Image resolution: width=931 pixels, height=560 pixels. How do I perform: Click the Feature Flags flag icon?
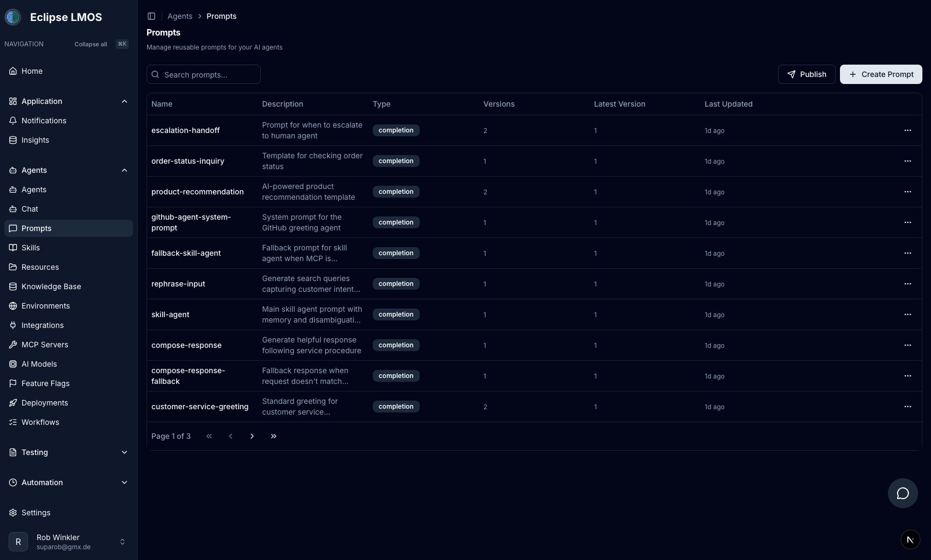click(13, 383)
